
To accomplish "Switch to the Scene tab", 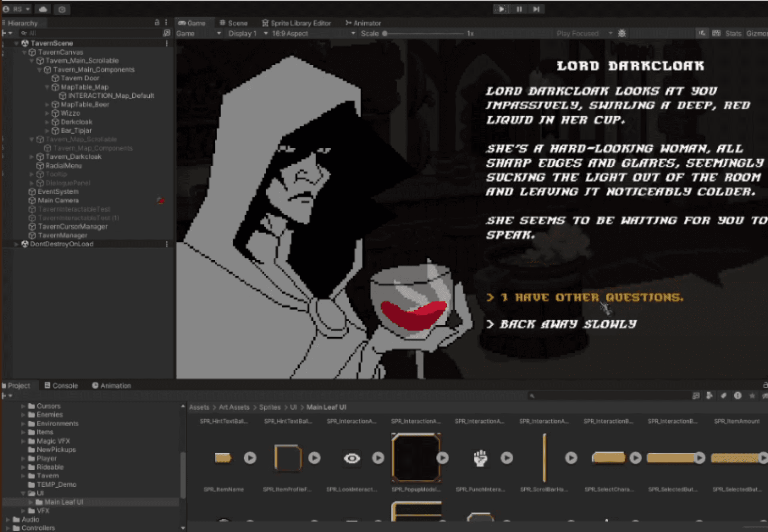I will pos(233,23).
